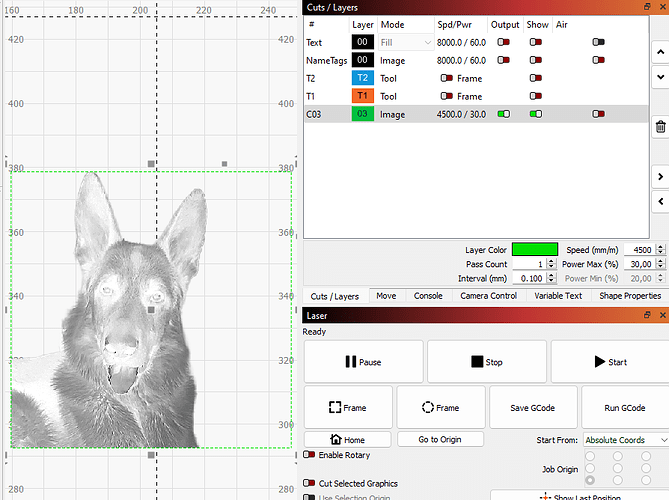Open the Fill mode dropdown for Text layer
The image size is (669, 500).
pos(406,42)
